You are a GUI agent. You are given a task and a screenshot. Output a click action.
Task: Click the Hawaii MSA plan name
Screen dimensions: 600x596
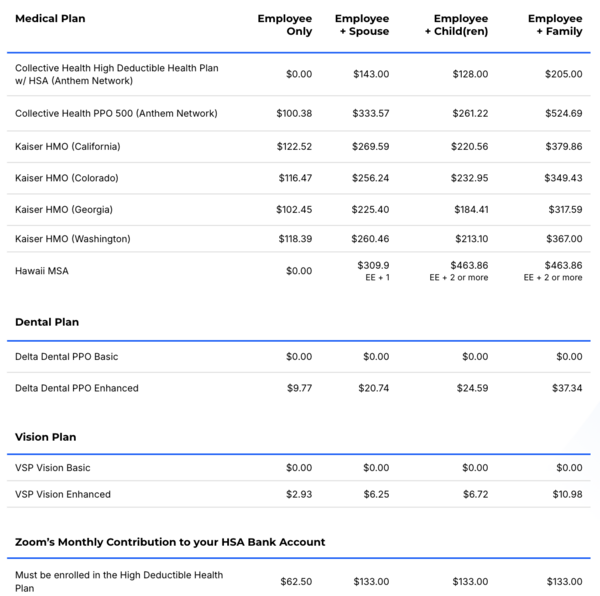[43, 271]
